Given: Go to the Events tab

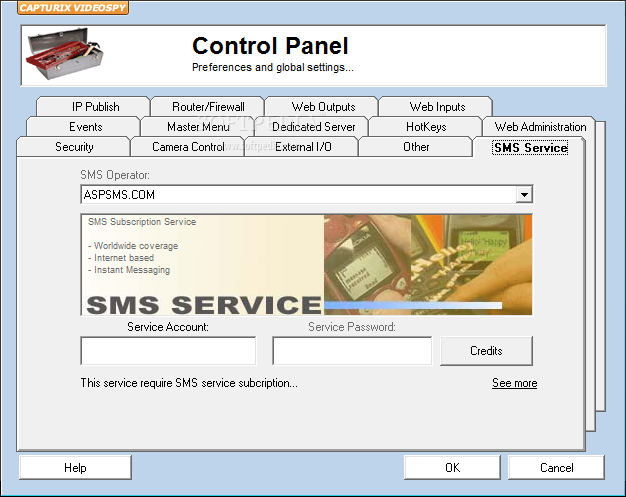Looking at the screenshot, I should click(x=85, y=127).
